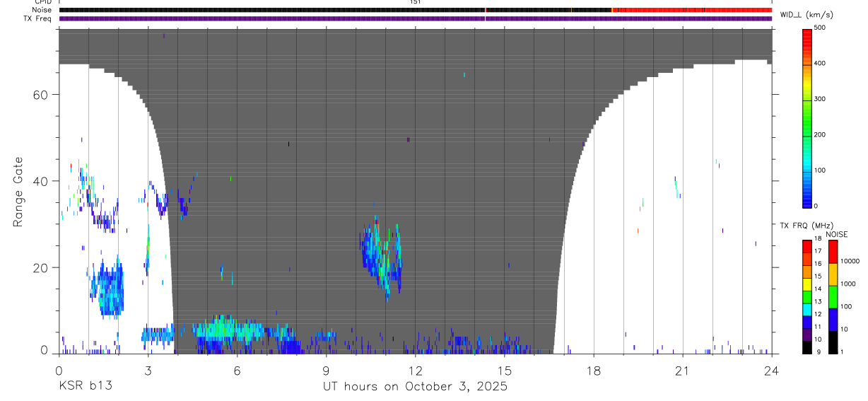Image resolution: width=868 pixels, height=401 pixels.
Task: Click the 16 tick on the TX FRQ legend
Action: coord(819,264)
